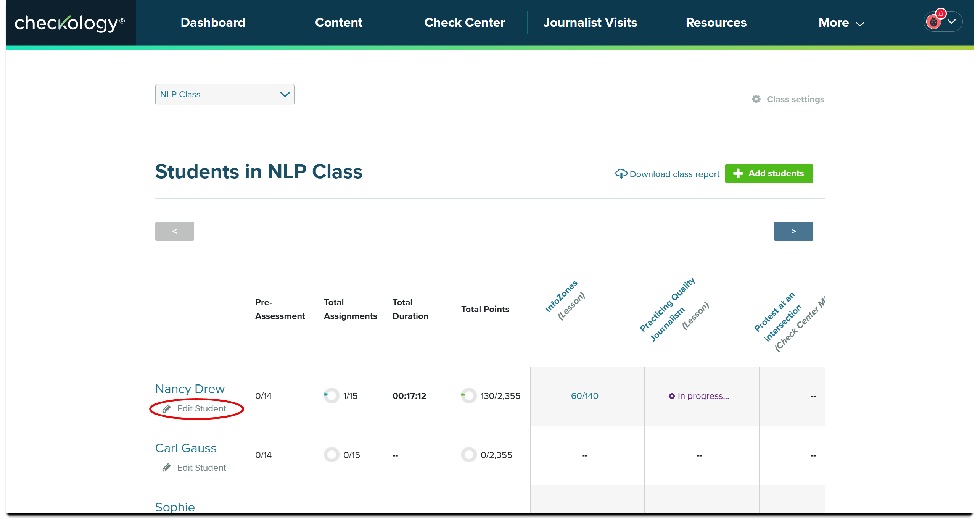Click the Class settings gear icon

(x=756, y=99)
